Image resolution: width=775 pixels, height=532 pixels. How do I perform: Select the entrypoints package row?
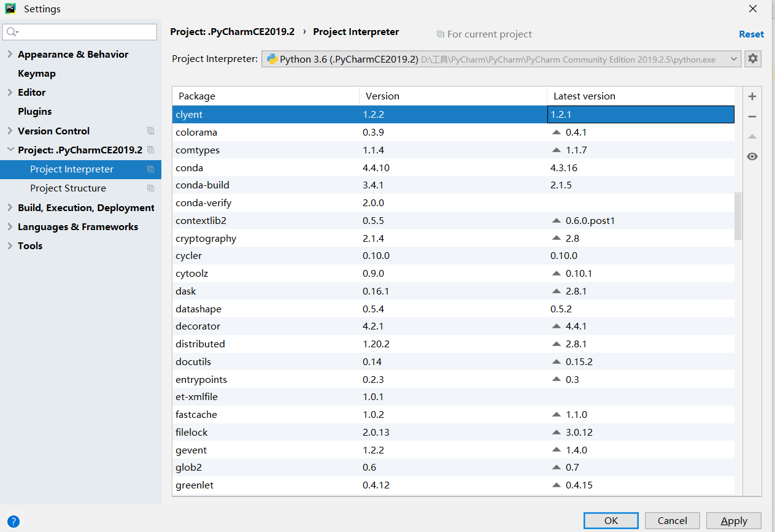point(453,380)
